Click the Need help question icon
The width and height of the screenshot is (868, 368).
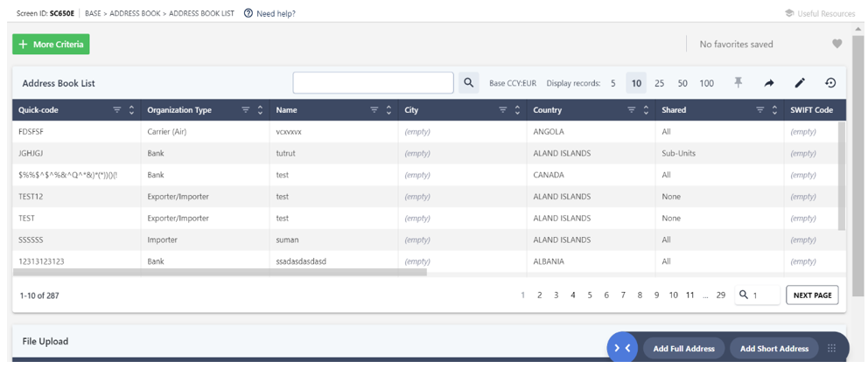(x=248, y=13)
